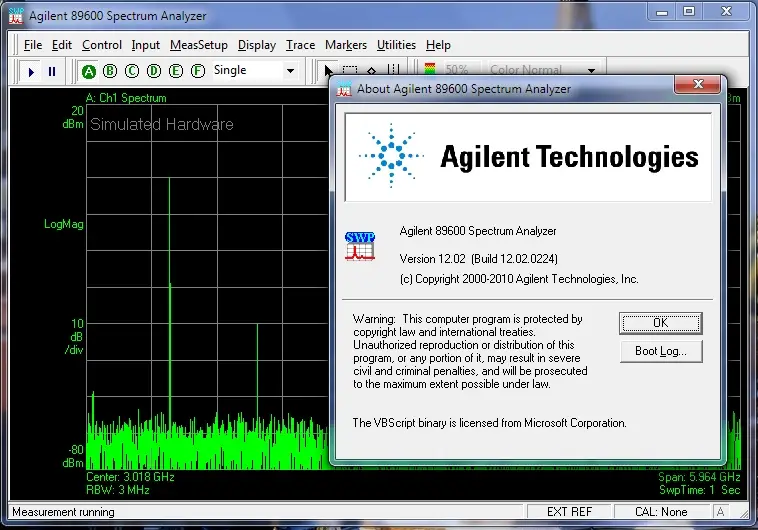The image size is (758, 530).
Task: Click OK in the About dialog
Action: [x=661, y=323]
